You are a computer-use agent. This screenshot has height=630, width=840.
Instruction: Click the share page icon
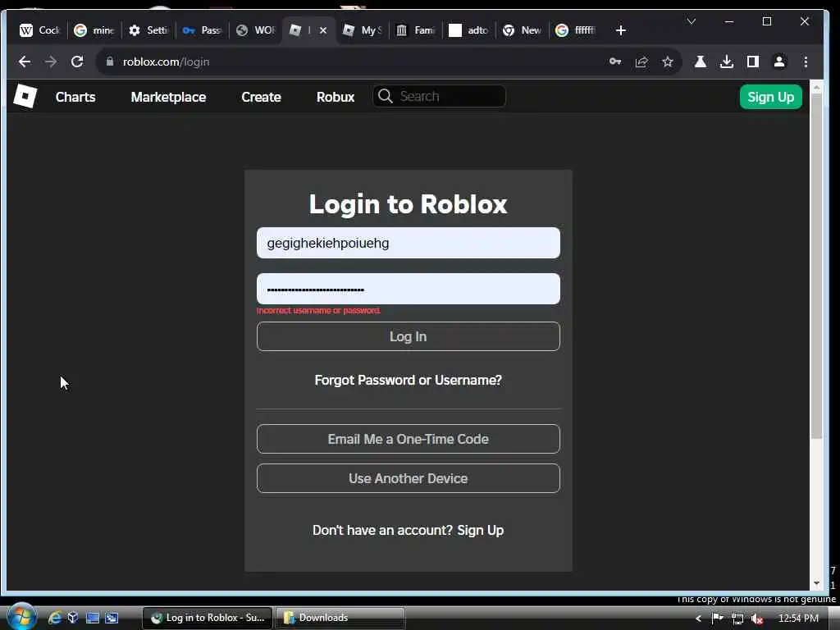click(641, 62)
